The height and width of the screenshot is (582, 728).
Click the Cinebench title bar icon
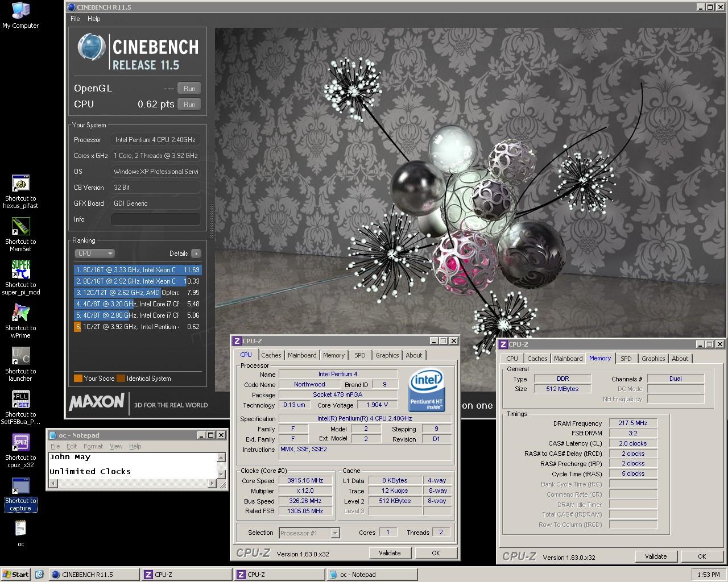(71, 7)
